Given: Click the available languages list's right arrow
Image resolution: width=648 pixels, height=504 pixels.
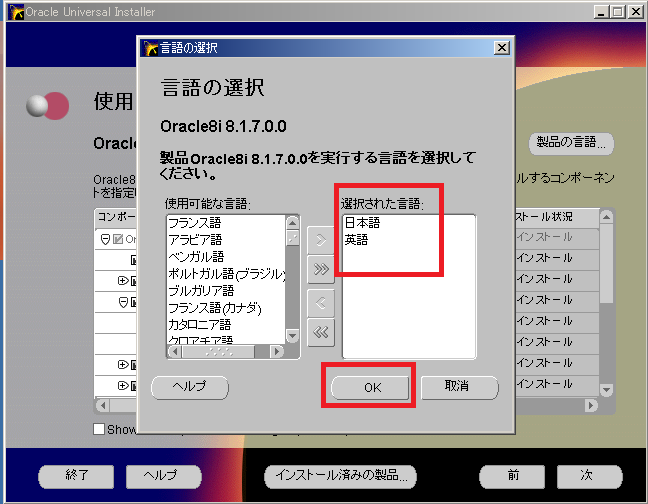Looking at the screenshot, I should pyautogui.click(x=276, y=352).
